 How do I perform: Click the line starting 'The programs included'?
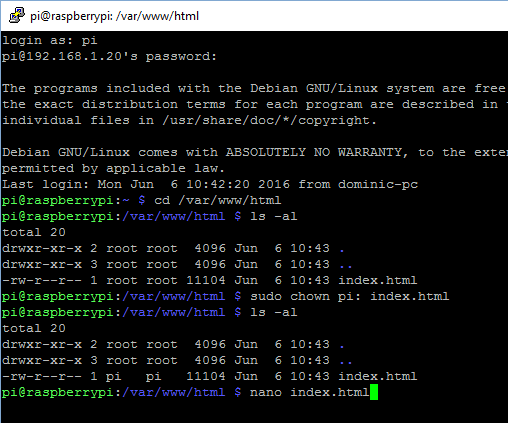pyautogui.click(x=254, y=88)
